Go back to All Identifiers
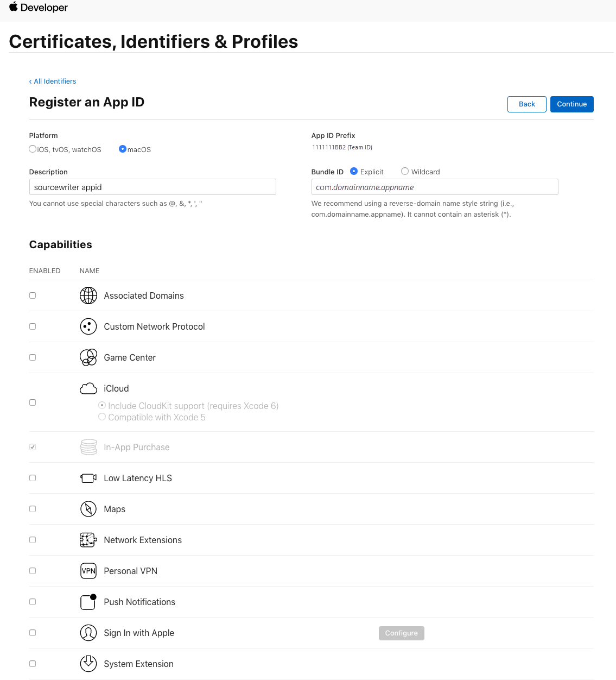This screenshot has width=616, height=680. point(53,81)
